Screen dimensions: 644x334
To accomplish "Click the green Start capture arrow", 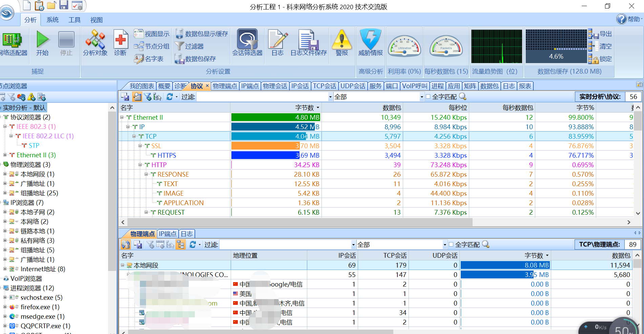I will tap(43, 39).
